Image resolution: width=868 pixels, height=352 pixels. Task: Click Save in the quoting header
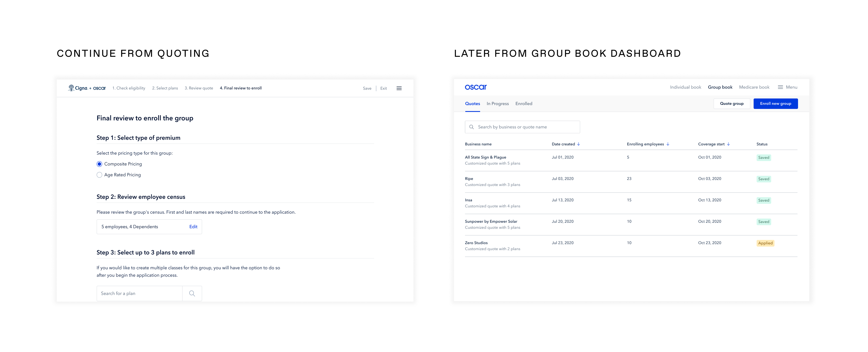click(x=367, y=88)
